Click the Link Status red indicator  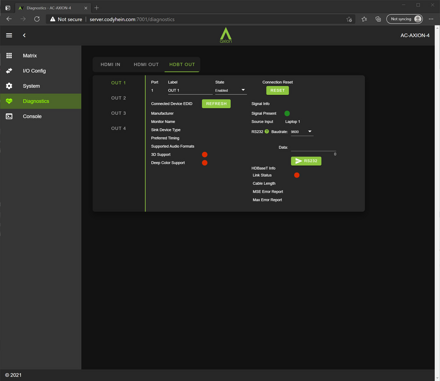point(297,175)
